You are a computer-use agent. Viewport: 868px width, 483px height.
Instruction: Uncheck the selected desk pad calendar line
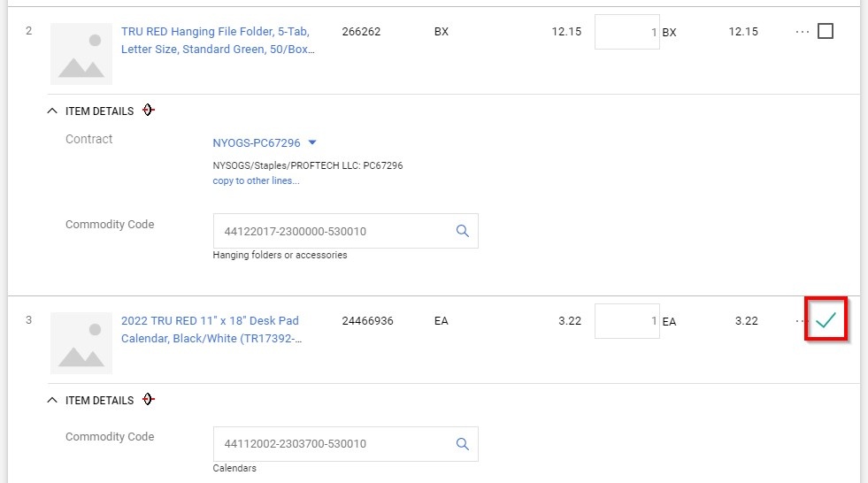tap(826, 320)
